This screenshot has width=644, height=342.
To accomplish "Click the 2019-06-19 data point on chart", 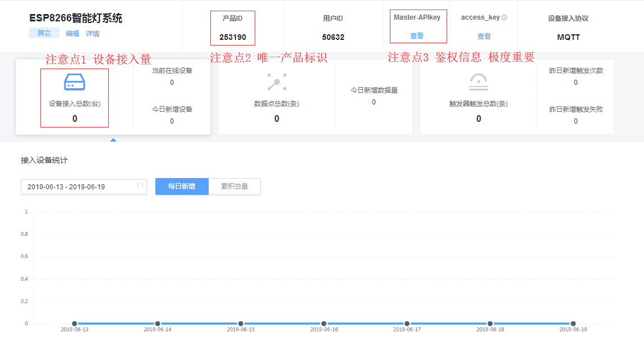I will (573, 323).
